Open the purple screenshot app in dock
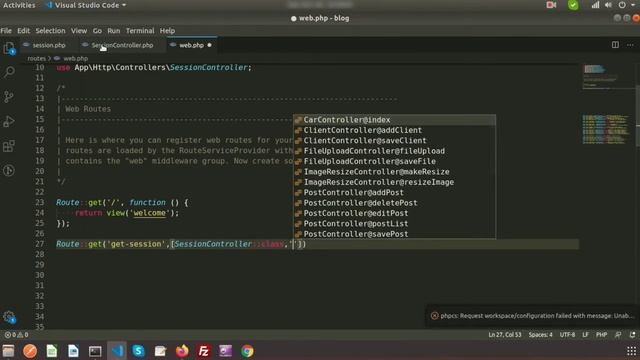Image resolution: width=640 pixels, height=360 pixels. pyautogui.click(x=225, y=351)
